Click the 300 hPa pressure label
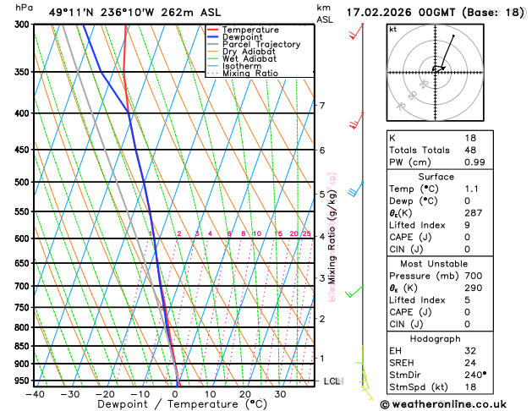Screen dimensions: 532x411 (x=24, y=25)
